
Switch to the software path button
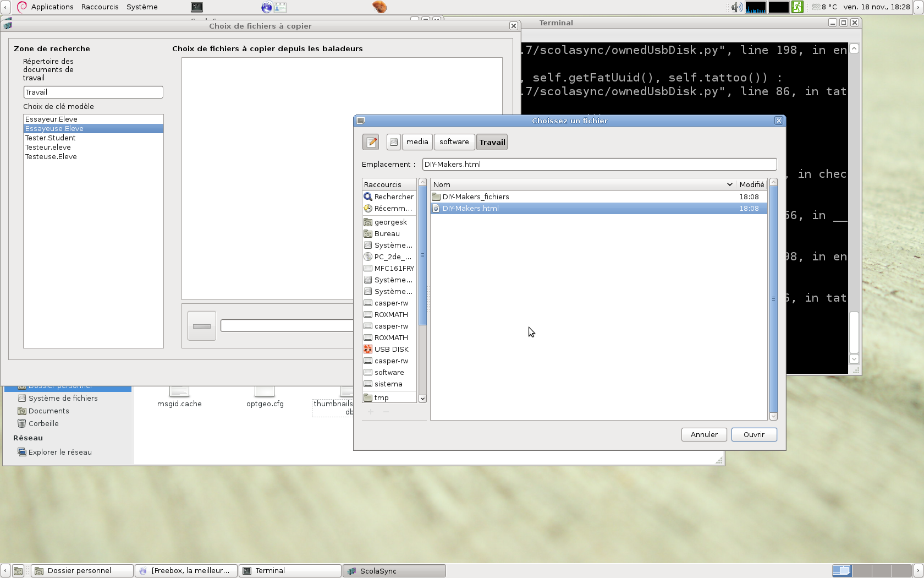coord(454,142)
